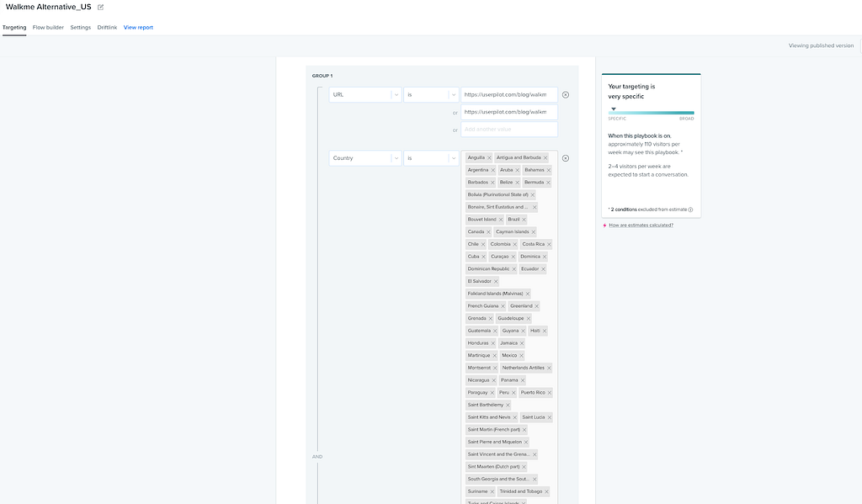Open the Settings tab
862x504 pixels.
pyautogui.click(x=80, y=28)
